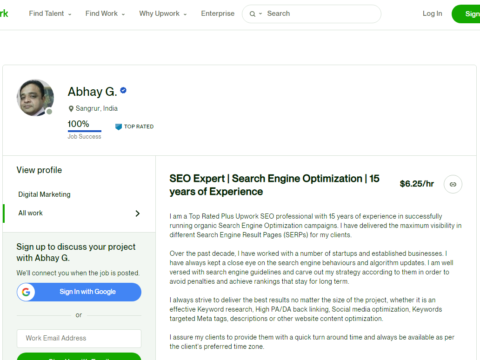Click the $6.25/hr rate text
The image size is (480, 360).
[417, 184]
